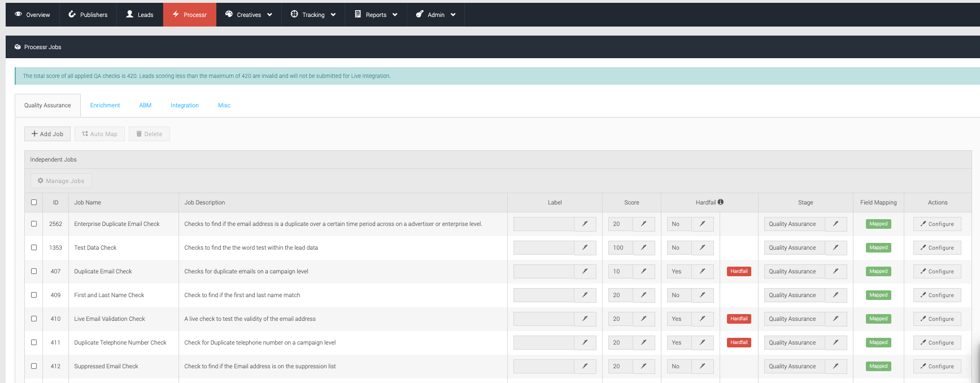
Task: Open the Admin dropdown
Action: [x=435, y=15]
